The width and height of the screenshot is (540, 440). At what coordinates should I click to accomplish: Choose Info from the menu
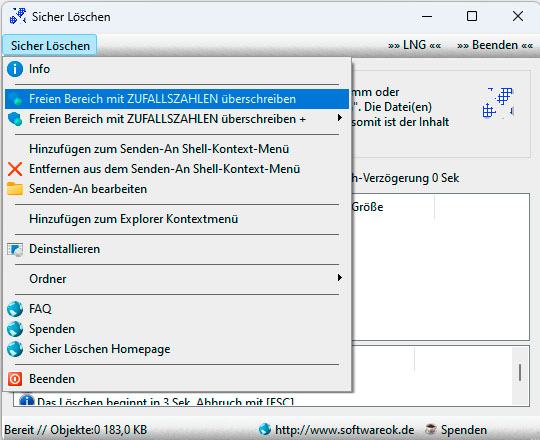click(x=177, y=69)
